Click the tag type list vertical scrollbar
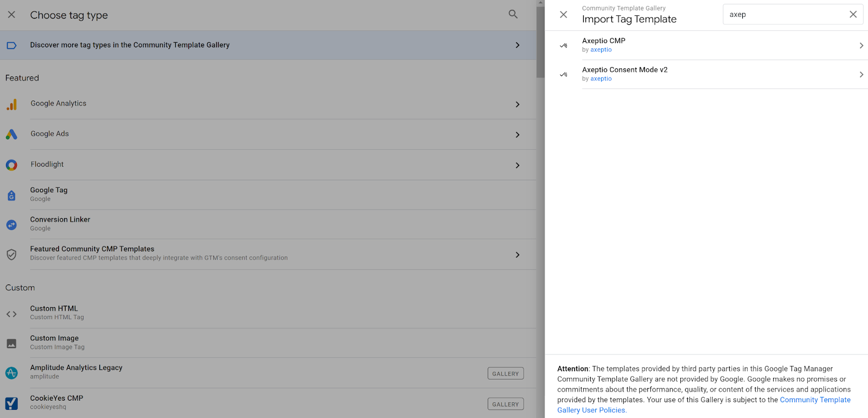The image size is (868, 418). (x=540, y=42)
